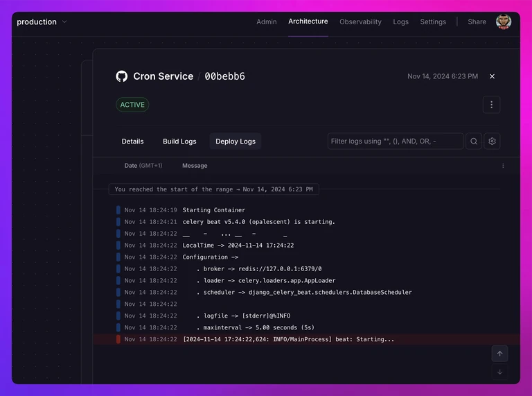Switch to the Build Logs tab
The width and height of the screenshot is (532, 396).
(x=179, y=141)
